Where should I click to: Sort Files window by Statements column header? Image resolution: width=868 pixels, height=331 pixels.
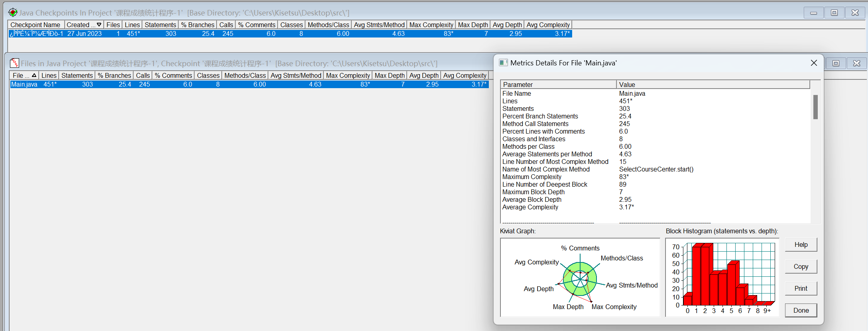77,75
